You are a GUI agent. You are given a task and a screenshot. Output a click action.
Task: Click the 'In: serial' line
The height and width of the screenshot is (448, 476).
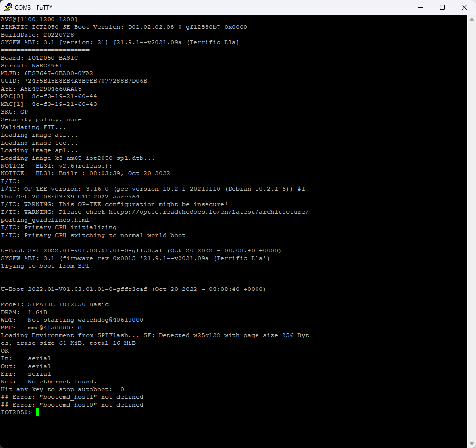[x=26, y=358]
